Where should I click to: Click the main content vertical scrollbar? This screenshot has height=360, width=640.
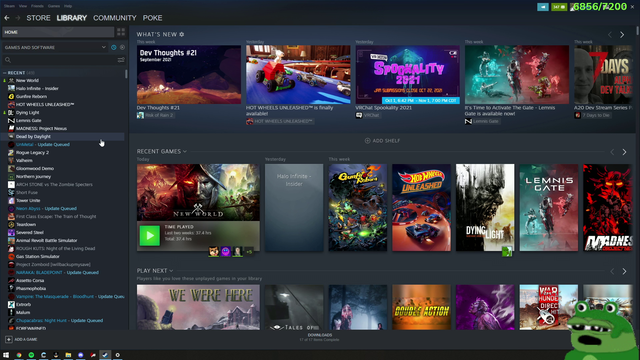638,31
